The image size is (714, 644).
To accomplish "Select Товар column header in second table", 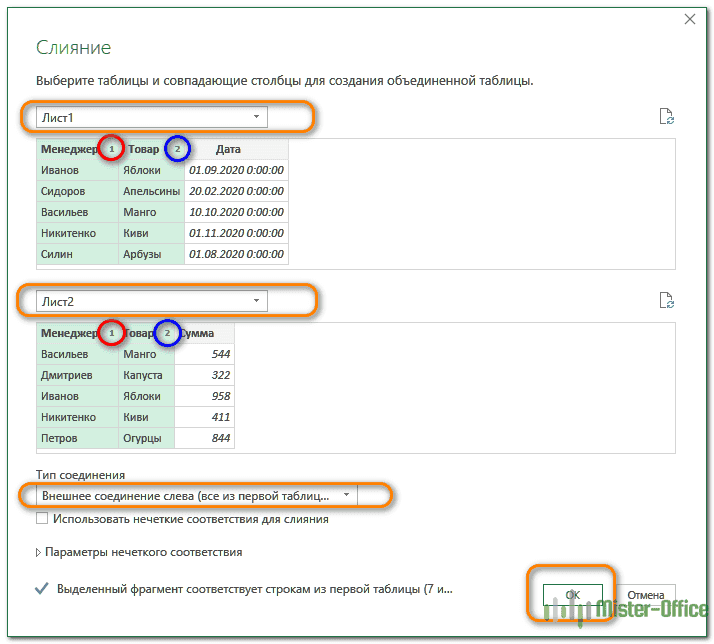I will click(x=139, y=332).
